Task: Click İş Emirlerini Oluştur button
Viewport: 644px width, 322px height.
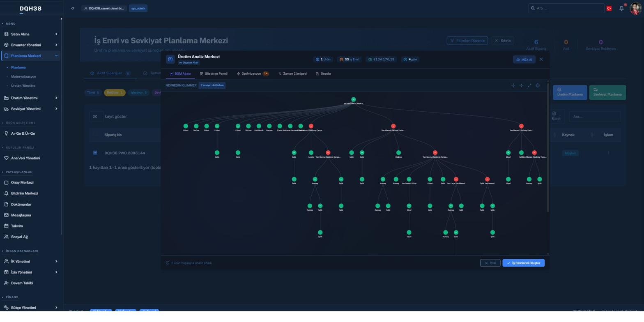Action: pyautogui.click(x=523, y=263)
